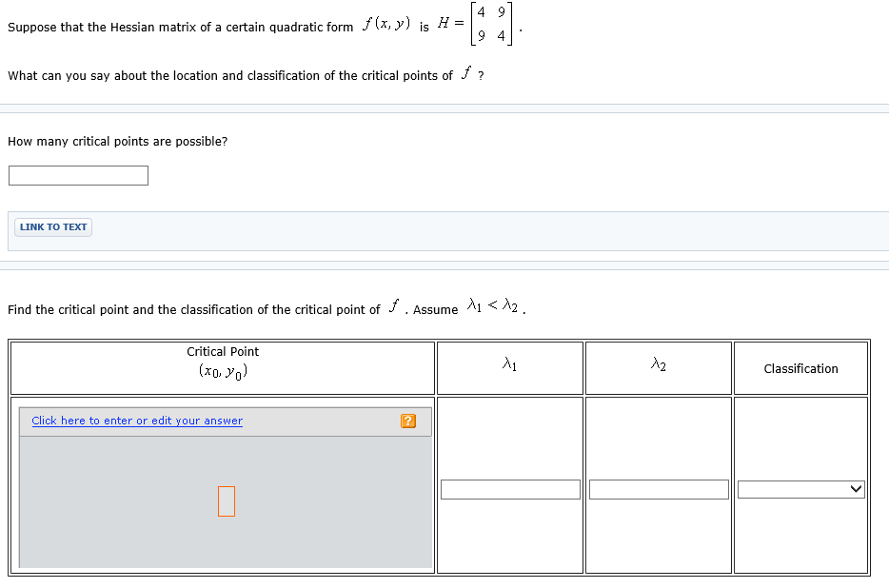
Task: Click the λ2 answer input box
Action: click(658, 488)
